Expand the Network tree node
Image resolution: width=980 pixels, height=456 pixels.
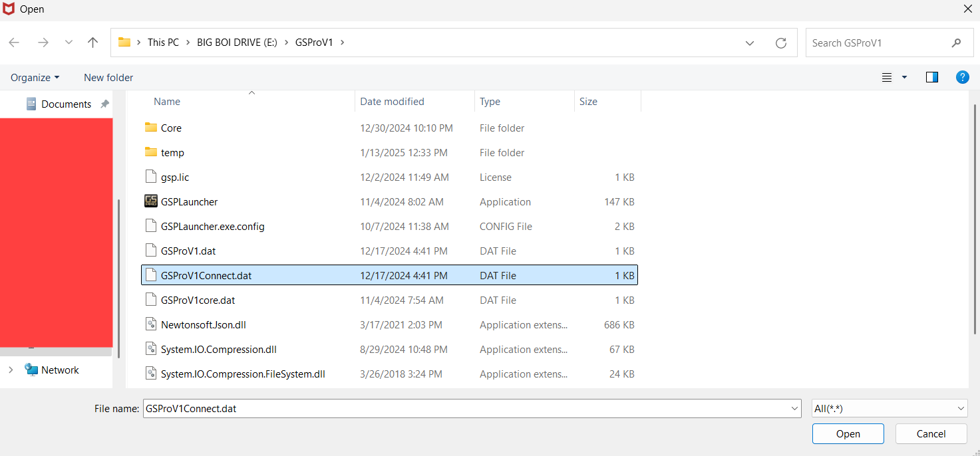click(x=11, y=370)
